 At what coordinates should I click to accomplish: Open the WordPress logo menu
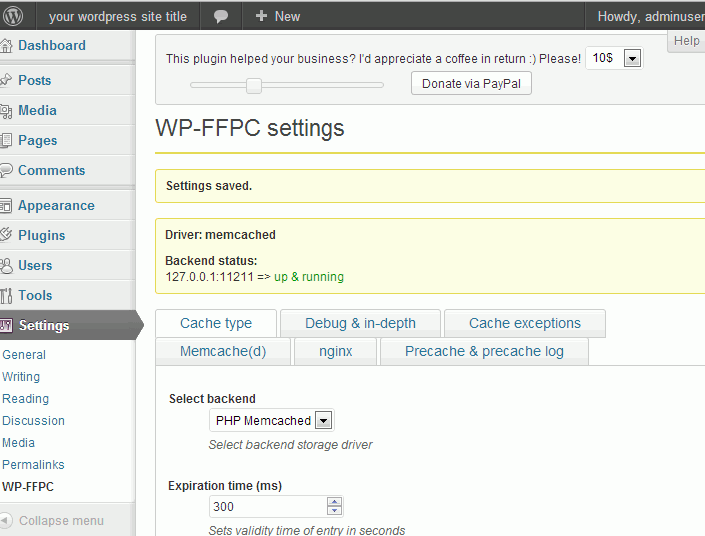click(13, 16)
